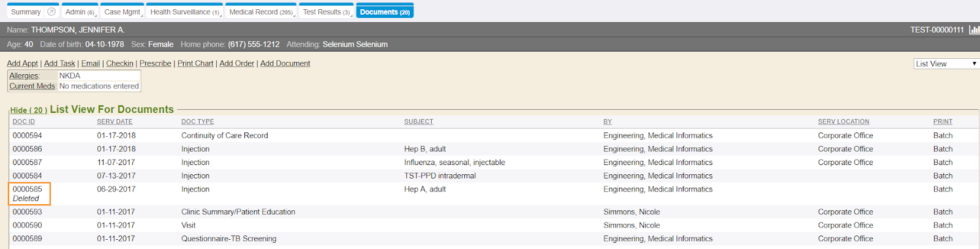Sort by the DOC TYPE column header
980x249 pixels.
[x=197, y=121]
